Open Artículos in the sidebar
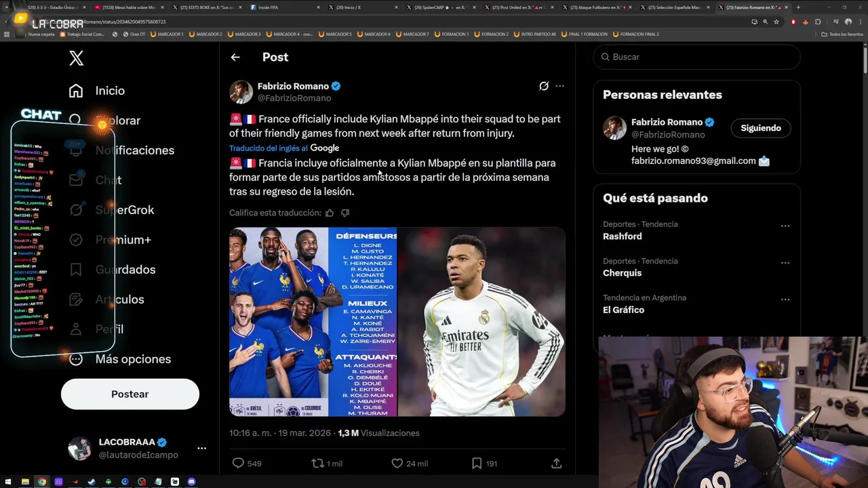Viewport: 868px width, 488px height. pyautogui.click(x=106, y=300)
